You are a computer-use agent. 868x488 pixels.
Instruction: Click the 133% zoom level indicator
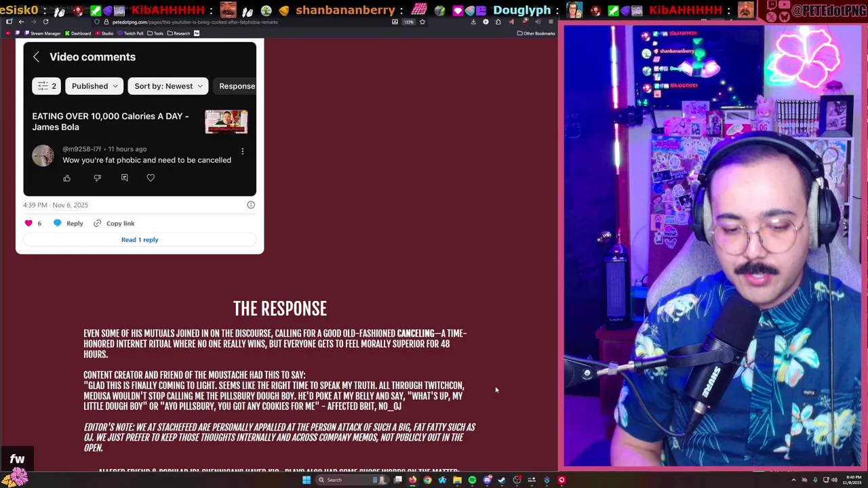[408, 22]
